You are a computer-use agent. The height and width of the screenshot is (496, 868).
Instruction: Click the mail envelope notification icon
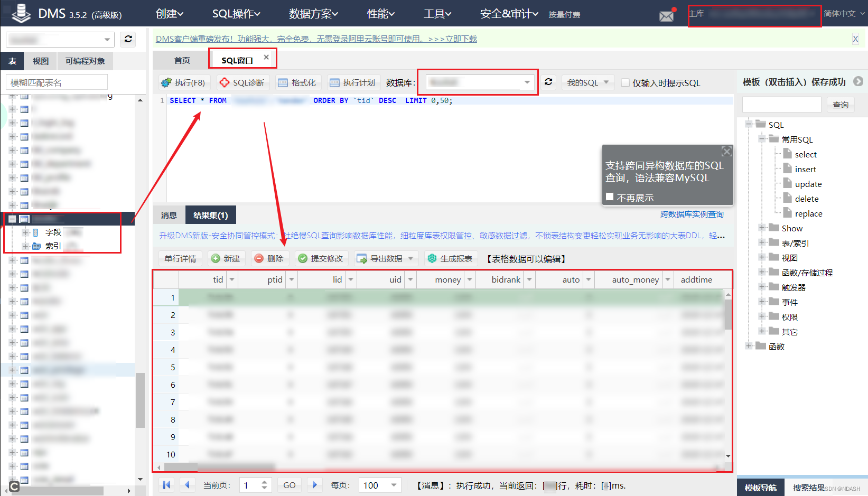[x=667, y=15]
